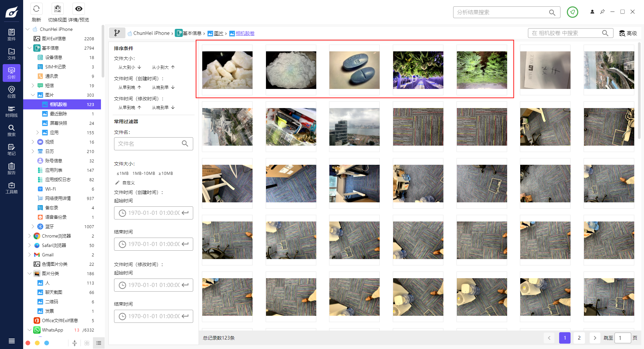644x349 pixels.
Task: Filter file size ≤1MB
Action: point(122,173)
